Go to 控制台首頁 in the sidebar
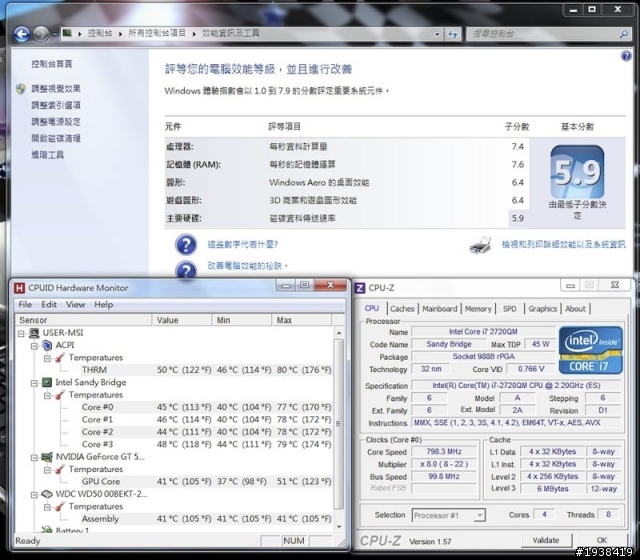640x560 pixels. 52,64
